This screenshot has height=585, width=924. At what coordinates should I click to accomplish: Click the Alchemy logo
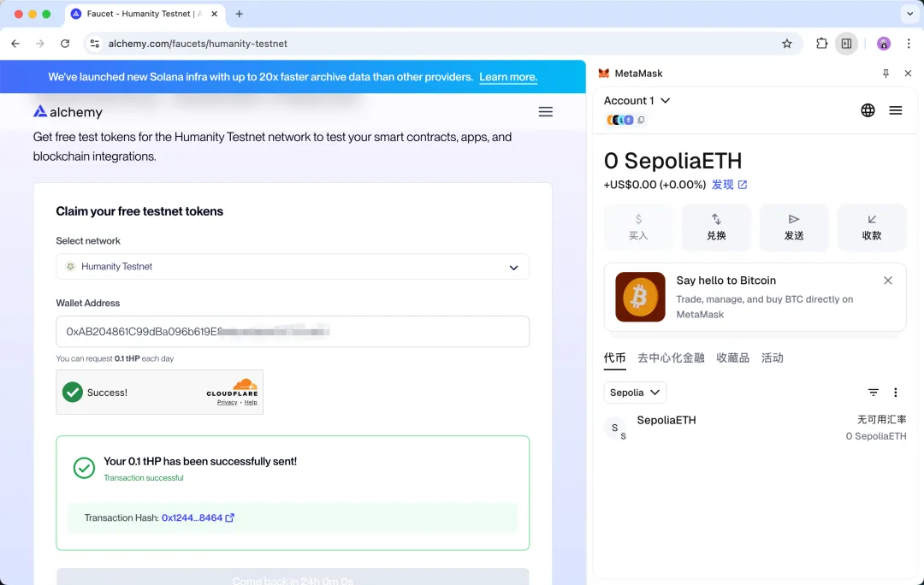pyautogui.click(x=68, y=112)
